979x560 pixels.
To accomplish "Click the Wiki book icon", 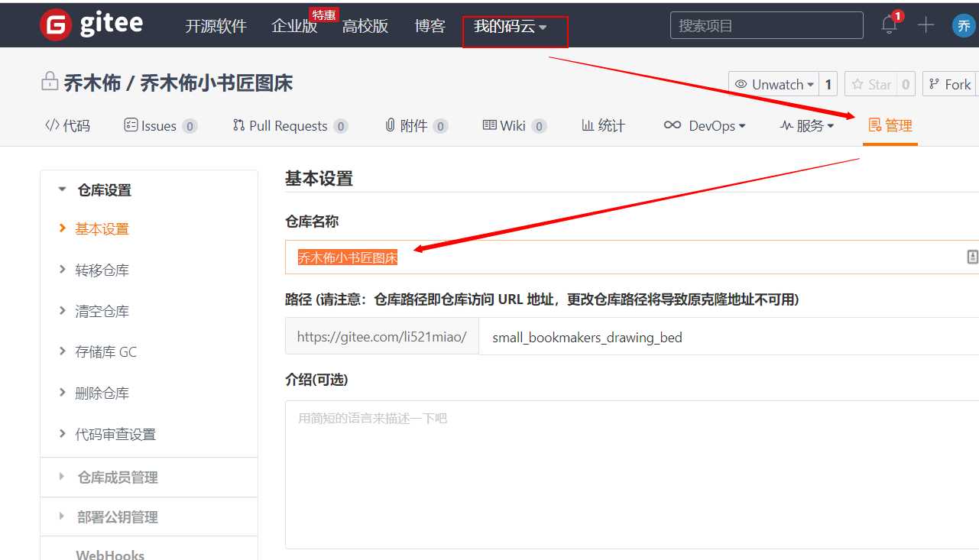I will pyautogui.click(x=490, y=125).
